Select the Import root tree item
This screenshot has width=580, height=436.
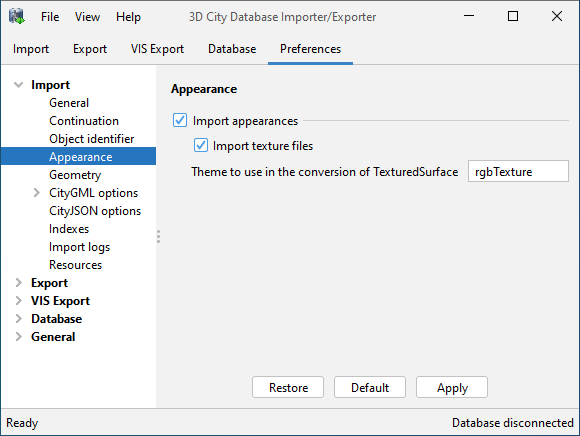[x=50, y=85]
